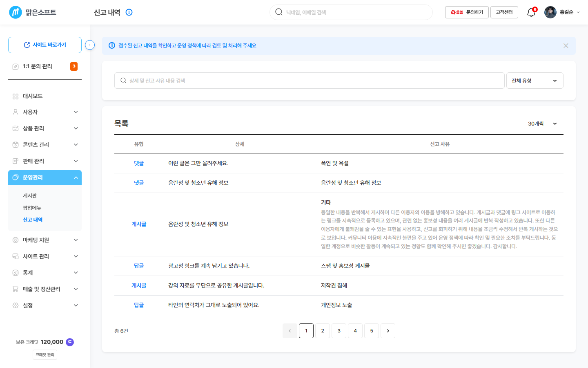588x368 pixels.
Task: Open the 답글 link in the 스팸 및 홍보성 게시물 row
Action: [x=139, y=266]
